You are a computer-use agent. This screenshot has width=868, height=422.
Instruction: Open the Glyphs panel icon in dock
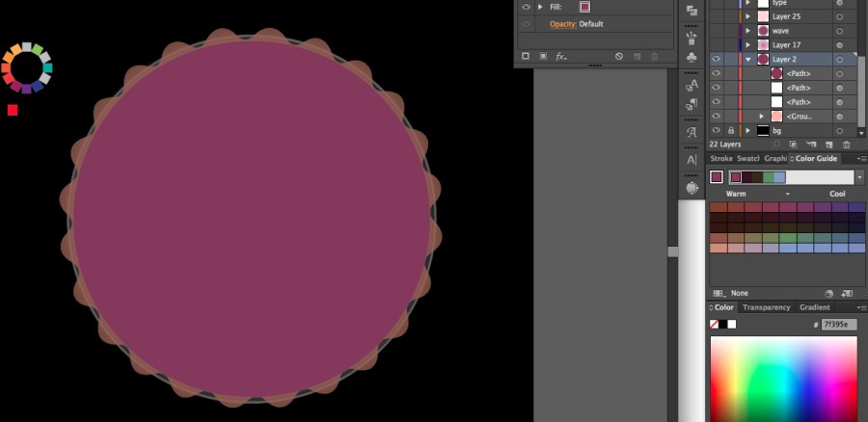[x=692, y=132]
